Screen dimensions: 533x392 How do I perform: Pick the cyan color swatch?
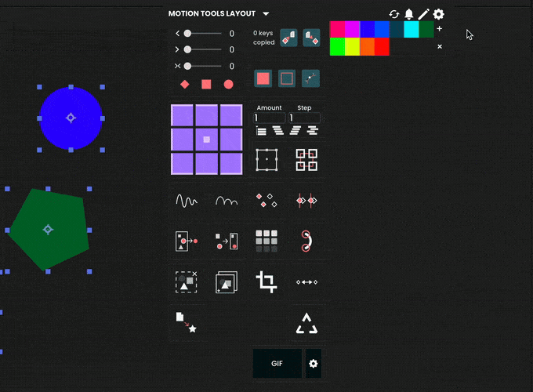[x=412, y=29]
